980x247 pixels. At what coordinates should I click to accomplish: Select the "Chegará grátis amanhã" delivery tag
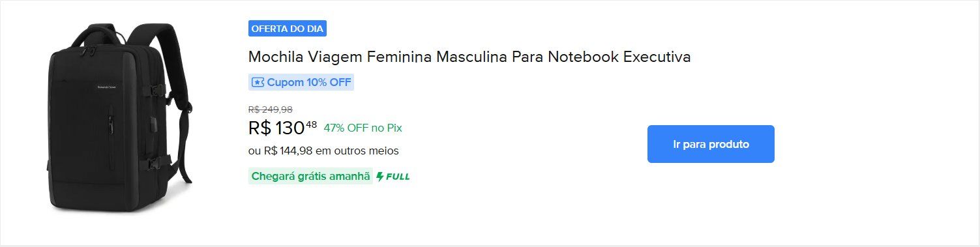[310, 177]
